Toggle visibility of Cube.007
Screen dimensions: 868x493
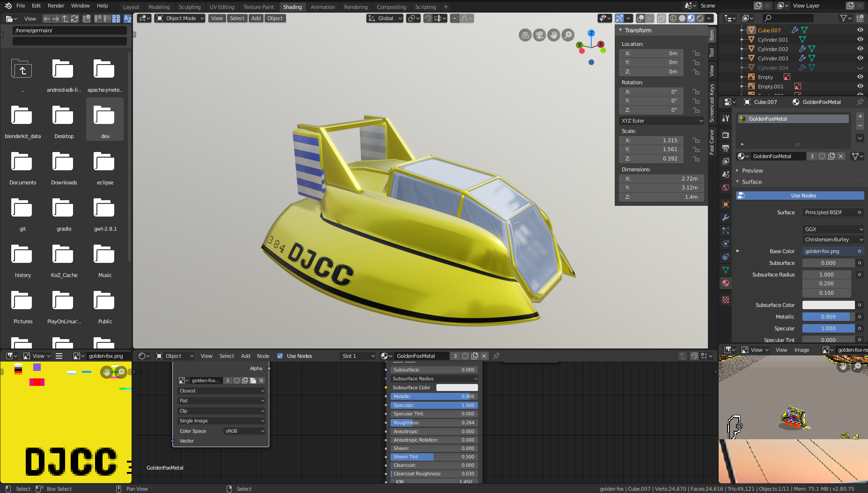(860, 30)
